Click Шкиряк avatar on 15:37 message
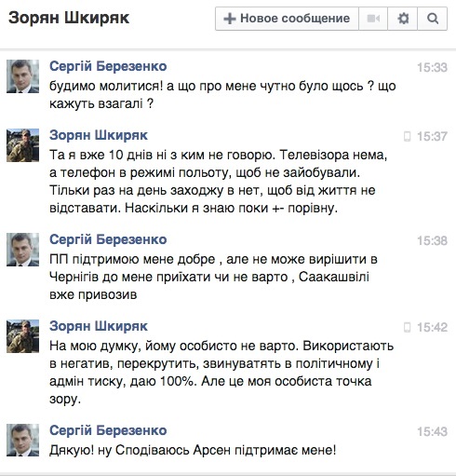 click(23, 145)
